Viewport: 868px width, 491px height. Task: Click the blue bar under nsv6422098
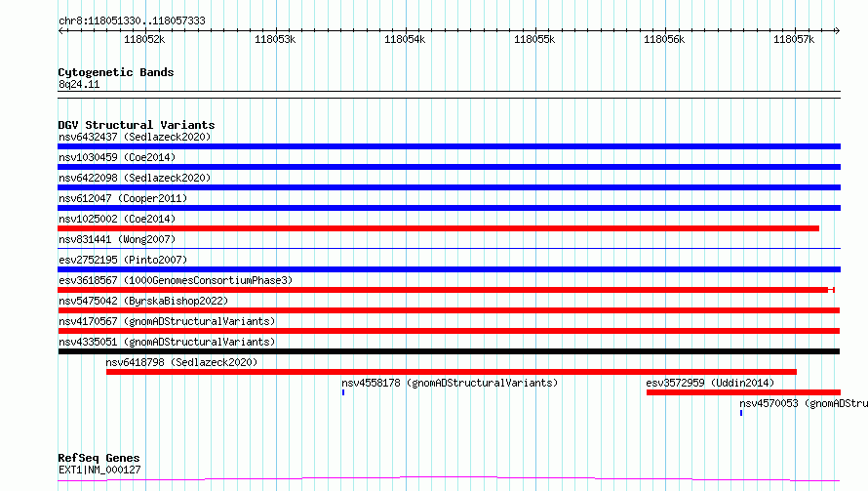[x=449, y=187]
